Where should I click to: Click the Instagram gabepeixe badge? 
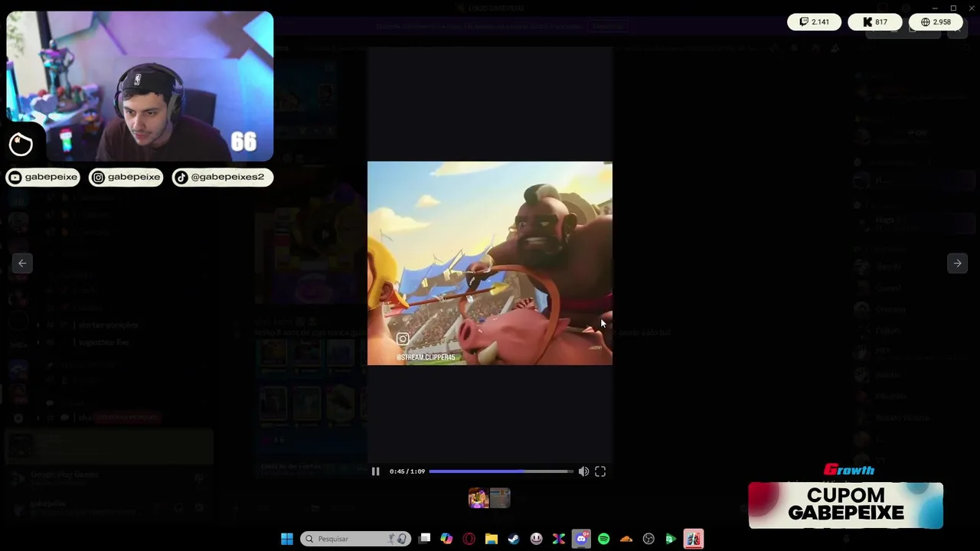[126, 177]
